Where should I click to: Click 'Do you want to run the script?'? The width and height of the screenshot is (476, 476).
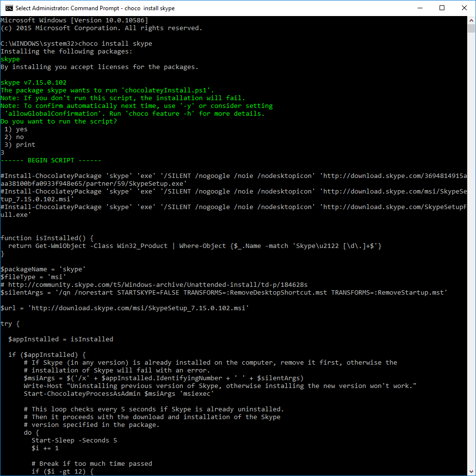tap(59, 122)
